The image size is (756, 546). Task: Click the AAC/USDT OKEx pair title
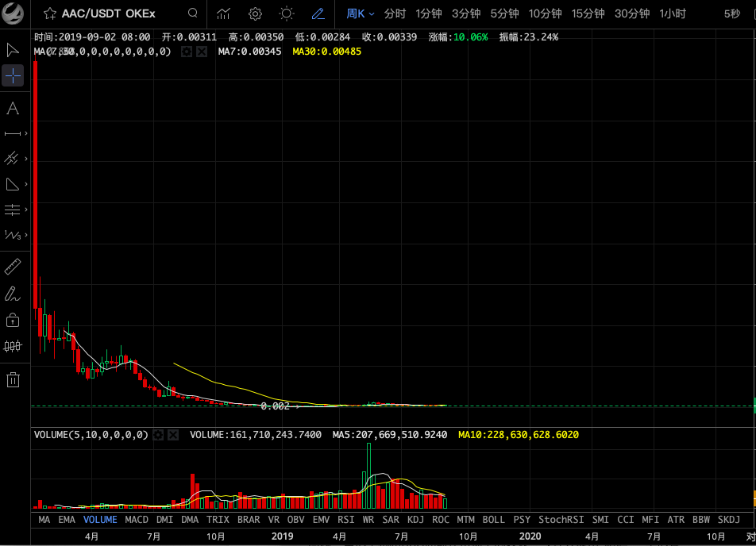109,13
